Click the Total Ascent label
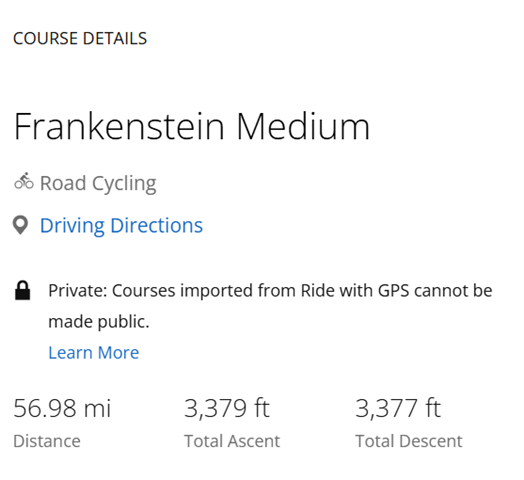The width and height of the screenshot is (524, 480). coord(232,441)
